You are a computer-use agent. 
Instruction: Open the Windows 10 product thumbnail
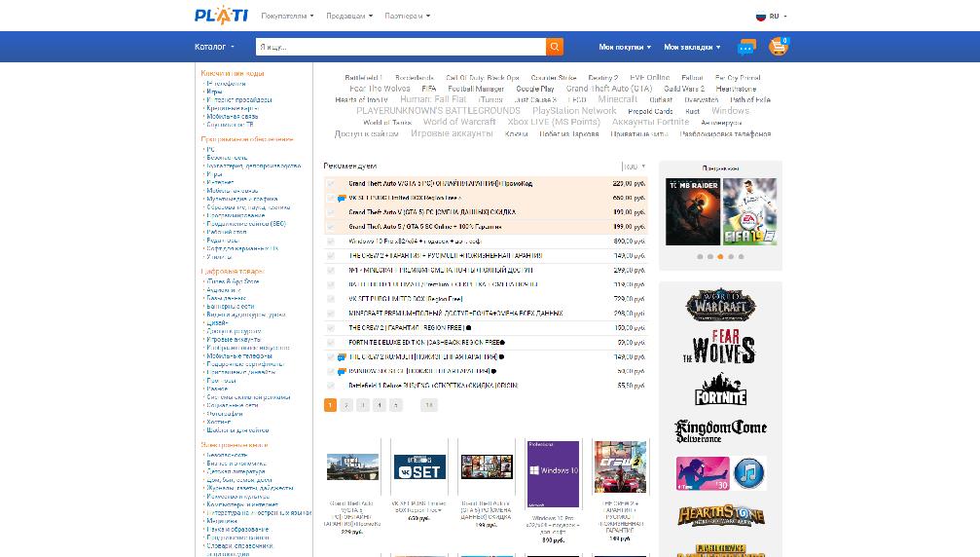coord(553,474)
